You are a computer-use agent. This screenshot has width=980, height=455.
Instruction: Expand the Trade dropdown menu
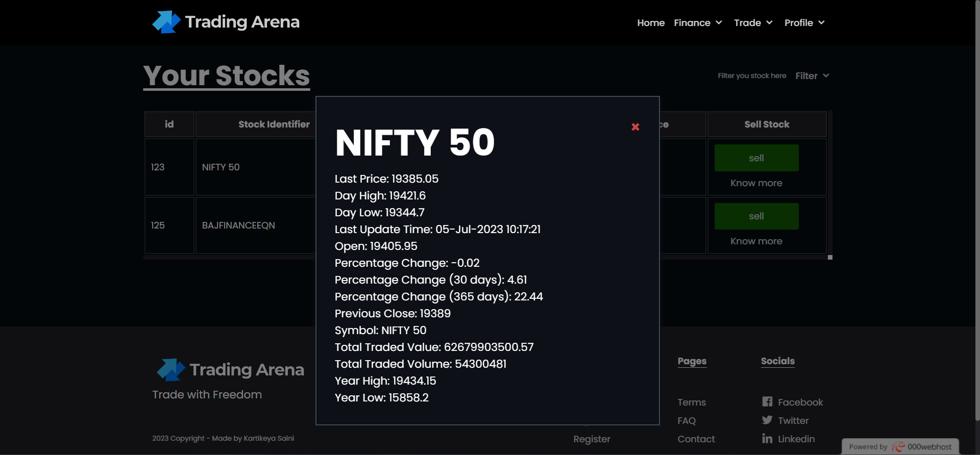753,22
